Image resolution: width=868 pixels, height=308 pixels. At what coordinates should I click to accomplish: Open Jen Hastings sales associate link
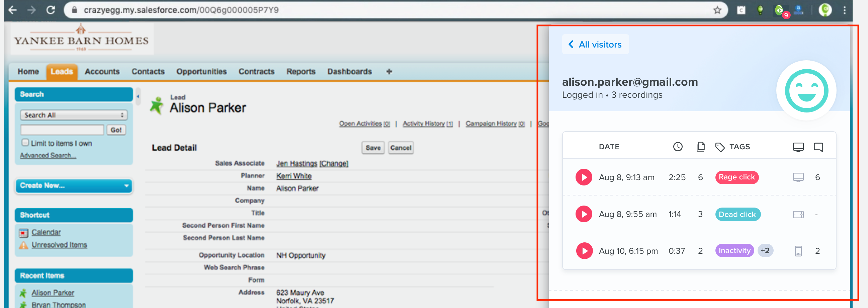296,164
